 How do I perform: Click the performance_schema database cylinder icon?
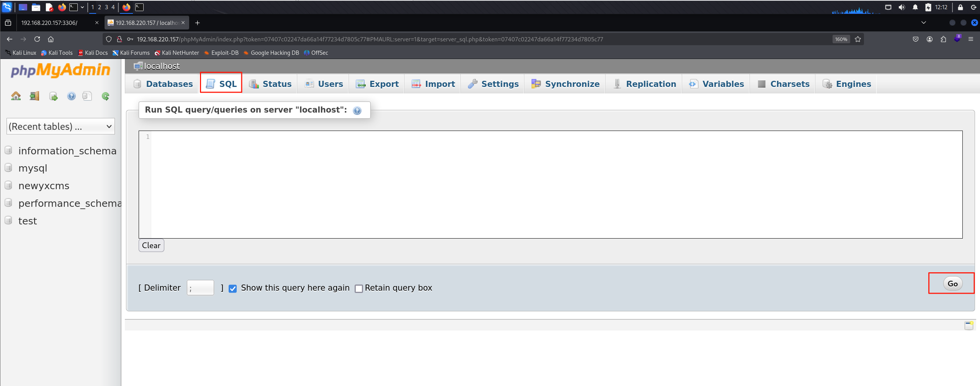[8, 203]
